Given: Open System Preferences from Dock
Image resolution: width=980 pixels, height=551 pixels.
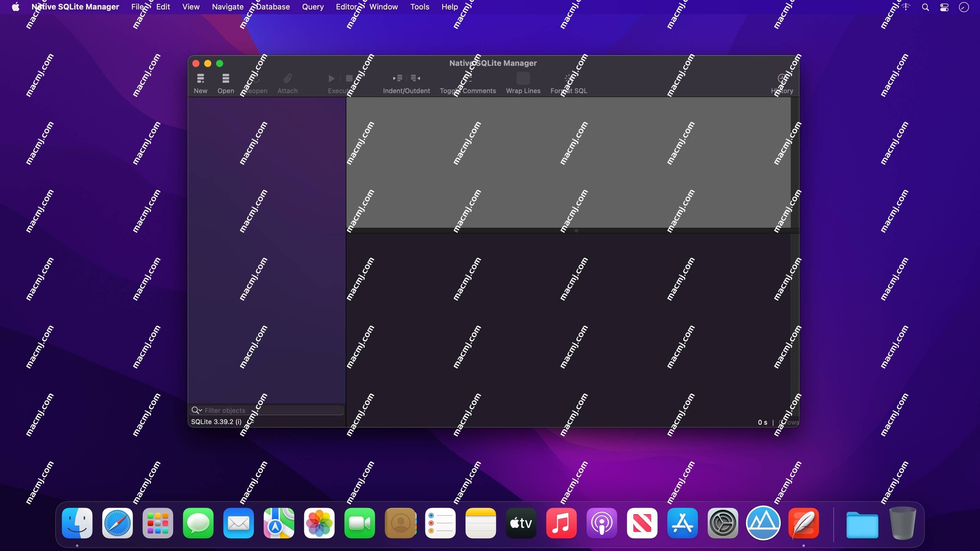Looking at the screenshot, I should (x=723, y=523).
